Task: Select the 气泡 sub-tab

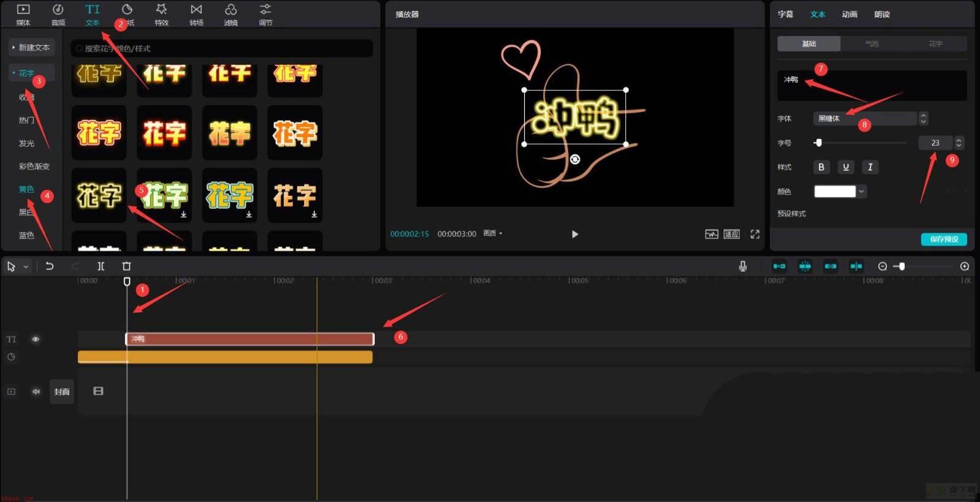Action: click(x=872, y=43)
